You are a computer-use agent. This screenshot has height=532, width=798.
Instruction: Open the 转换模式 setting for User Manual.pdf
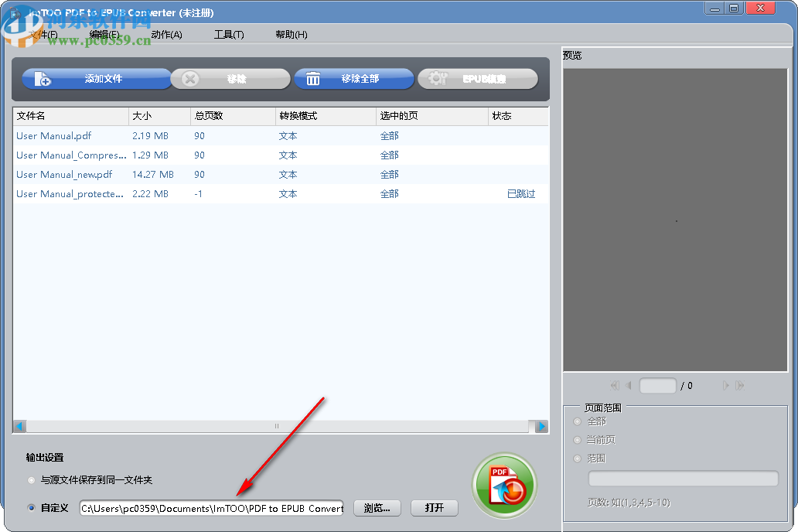click(x=287, y=136)
